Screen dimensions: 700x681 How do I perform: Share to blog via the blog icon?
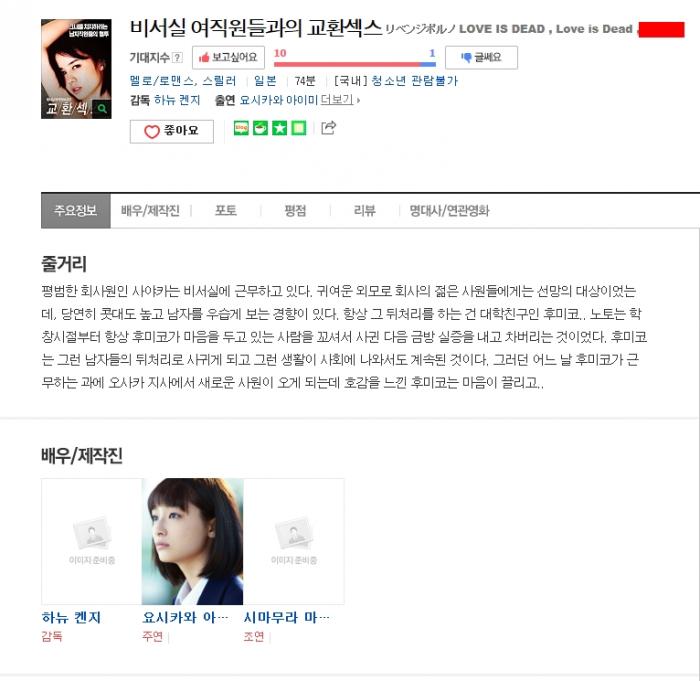pyautogui.click(x=241, y=128)
